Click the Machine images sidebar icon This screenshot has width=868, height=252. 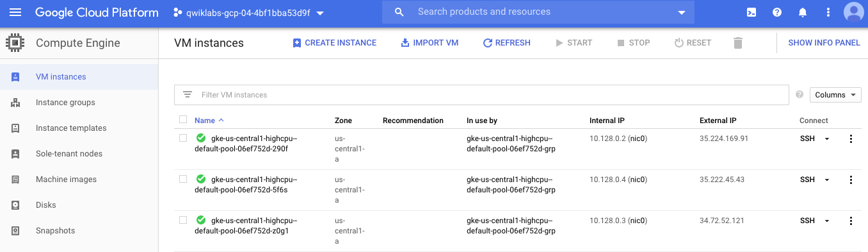[x=15, y=180]
